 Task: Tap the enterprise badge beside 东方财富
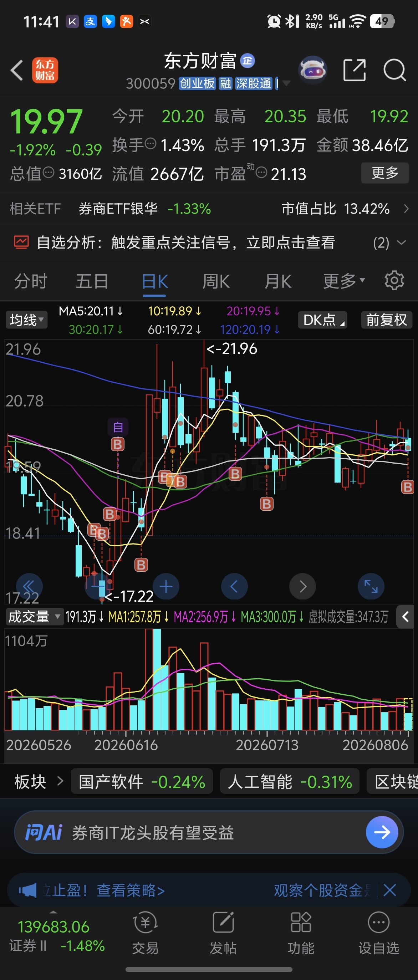coord(248,61)
